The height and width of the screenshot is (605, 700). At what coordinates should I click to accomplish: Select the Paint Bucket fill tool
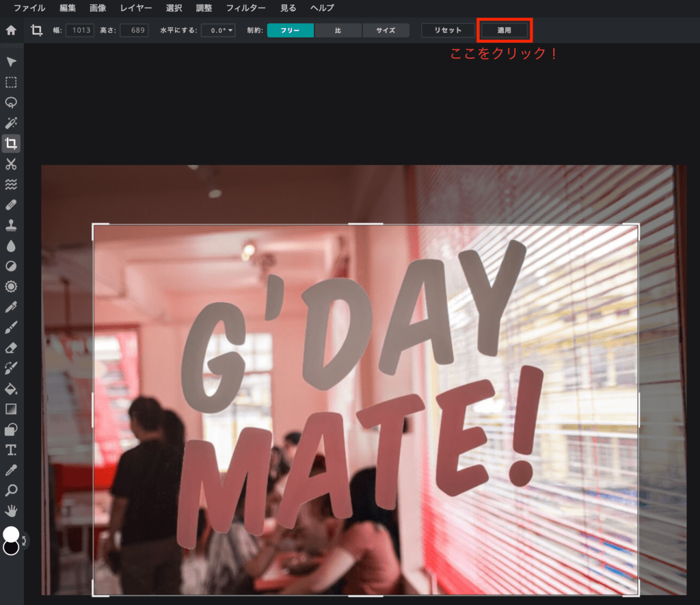point(11,388)
